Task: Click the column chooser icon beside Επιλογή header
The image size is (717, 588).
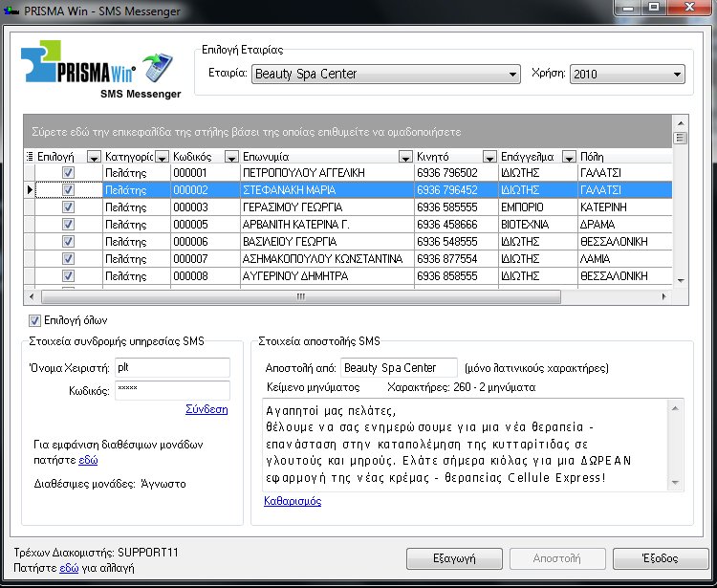Action: pos(30,157)
